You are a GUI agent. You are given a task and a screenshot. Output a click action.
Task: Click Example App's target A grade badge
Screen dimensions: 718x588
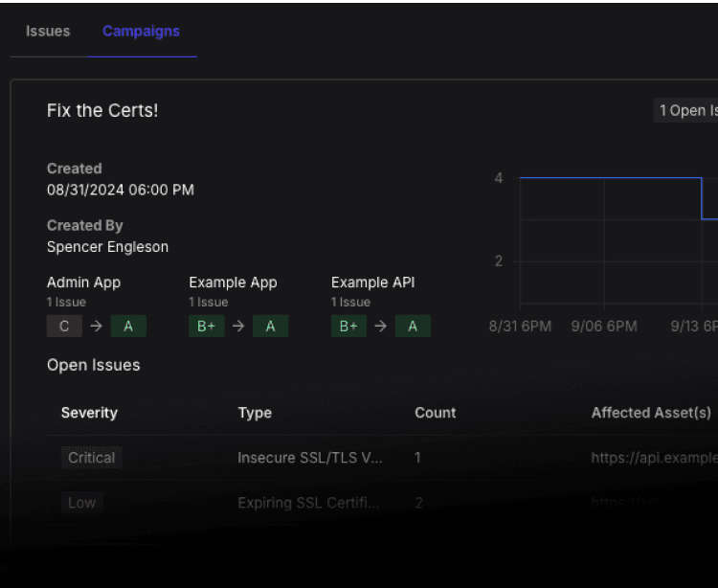[270, 327]
